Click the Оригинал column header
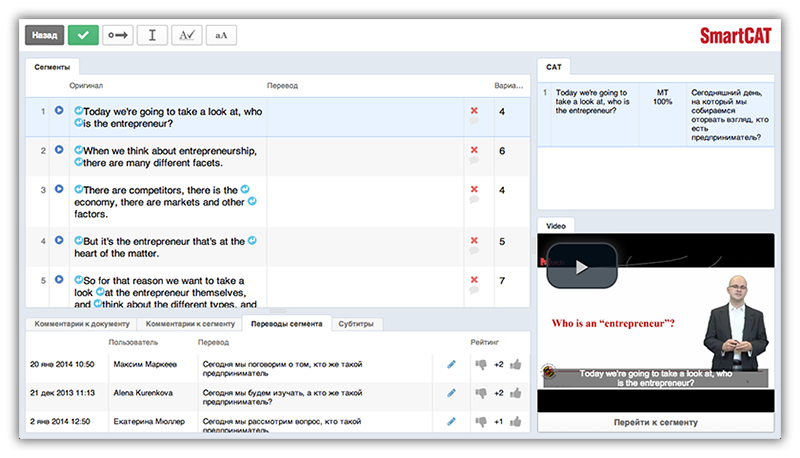This screenshot has width=800, height=458. click(86, 85)
